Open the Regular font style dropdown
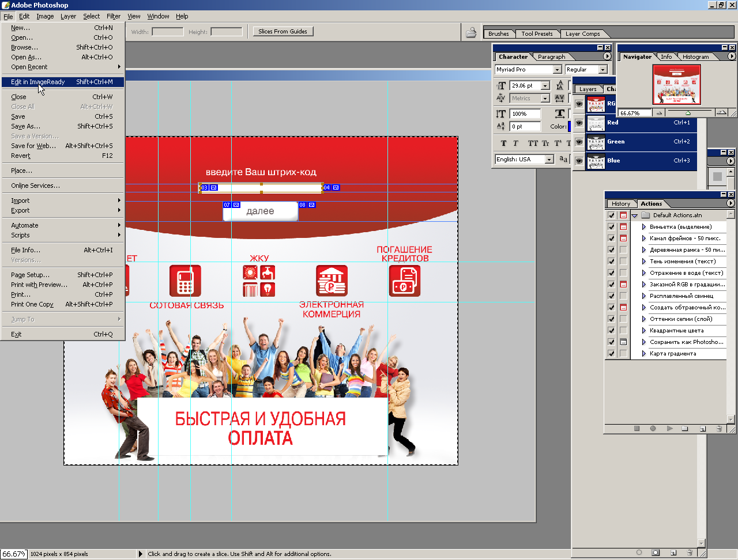The image size is (738, 560). pyautogui.click(x=603, y=70)
